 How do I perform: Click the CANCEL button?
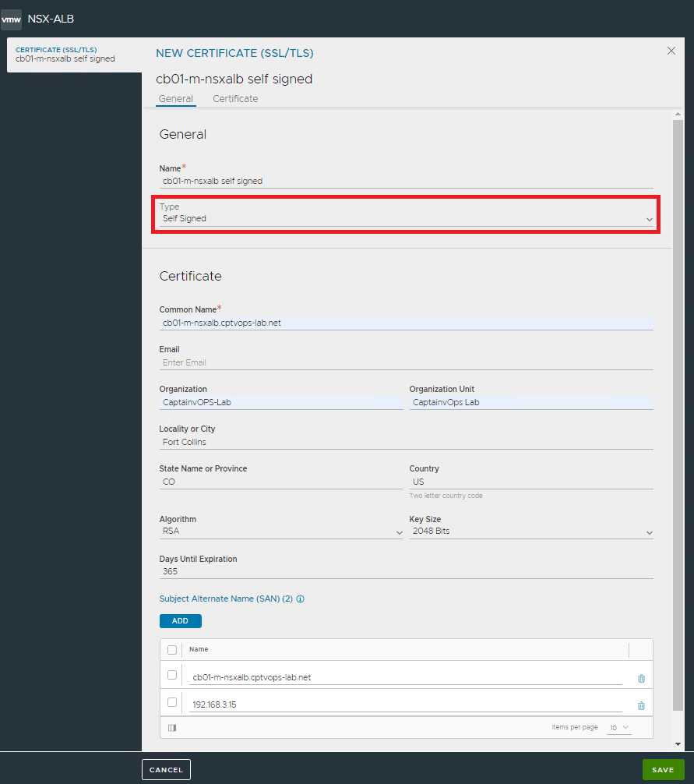(166, 770)
